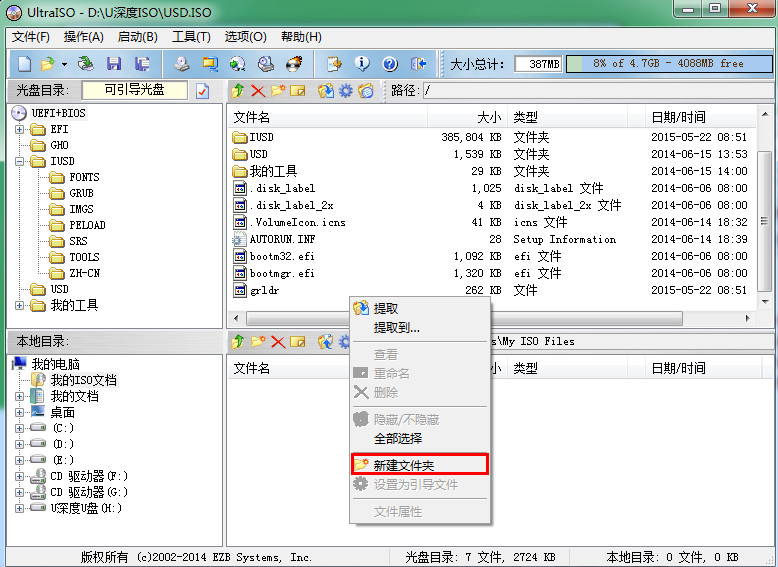Click the Rename icon in disc directory toolbar
This screenshot has width=778, height=567.
(x=298, y=91)
